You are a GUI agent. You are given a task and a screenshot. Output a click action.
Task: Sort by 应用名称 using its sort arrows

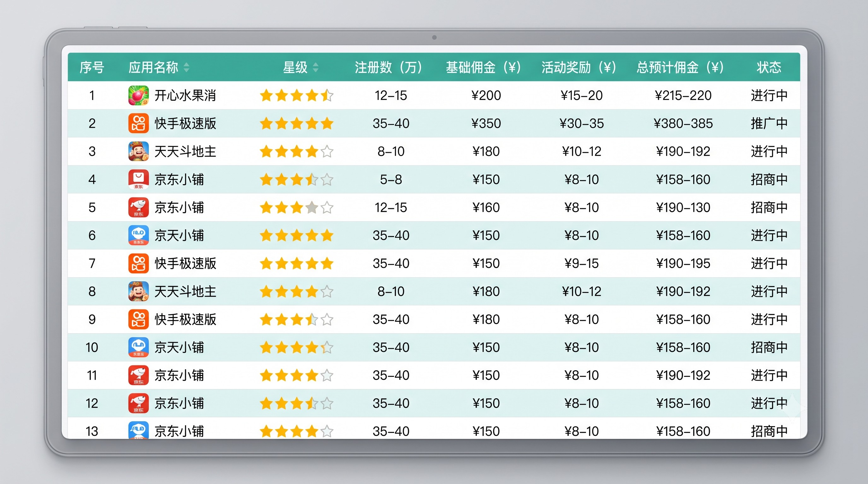click(186, 67)
